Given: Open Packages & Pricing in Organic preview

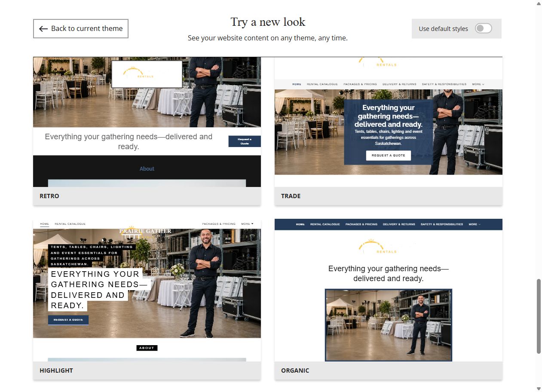Looking at the screenshot, I should click(x=361, y=224).
